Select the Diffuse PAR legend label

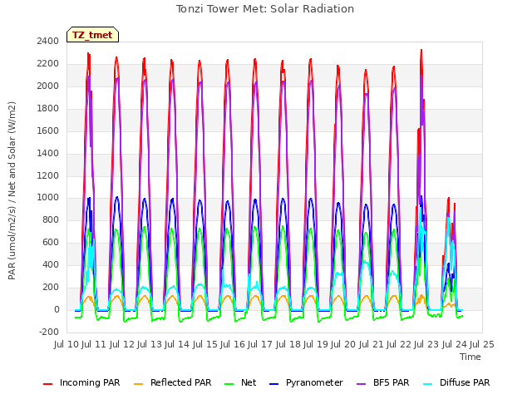point(465,382)
